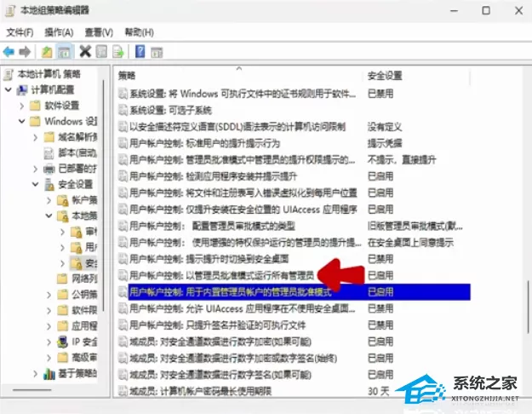This screenshot has width=532, height=414.
Task: Open the 文件(F) menu
Action: click(20, 32)
